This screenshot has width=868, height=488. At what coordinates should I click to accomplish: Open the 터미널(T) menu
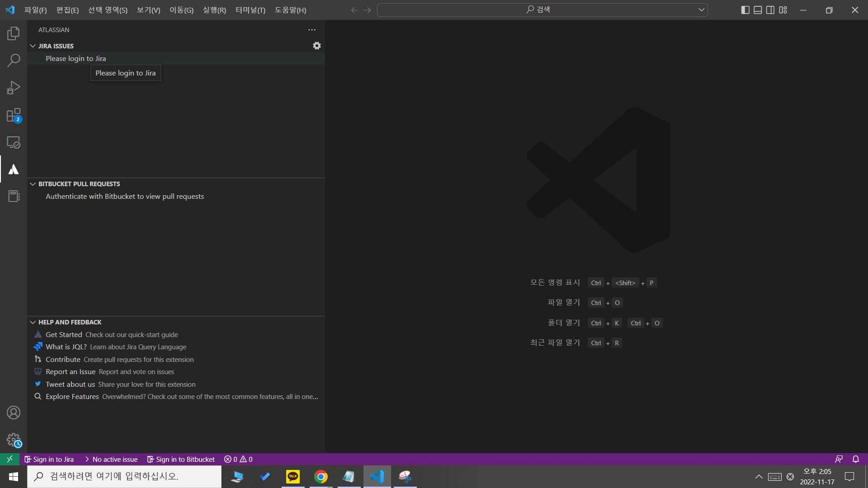click(250, 10)
